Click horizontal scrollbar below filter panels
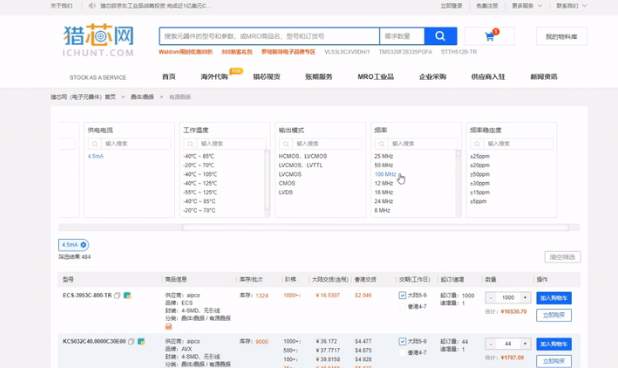This screenshot has height=368, width=618. pos(375,227)
